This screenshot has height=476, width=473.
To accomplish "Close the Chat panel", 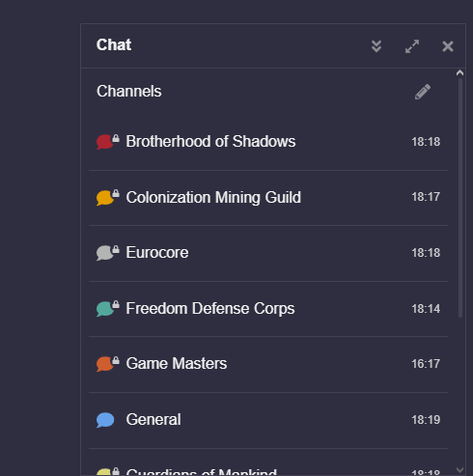I will tap(448, 46).
